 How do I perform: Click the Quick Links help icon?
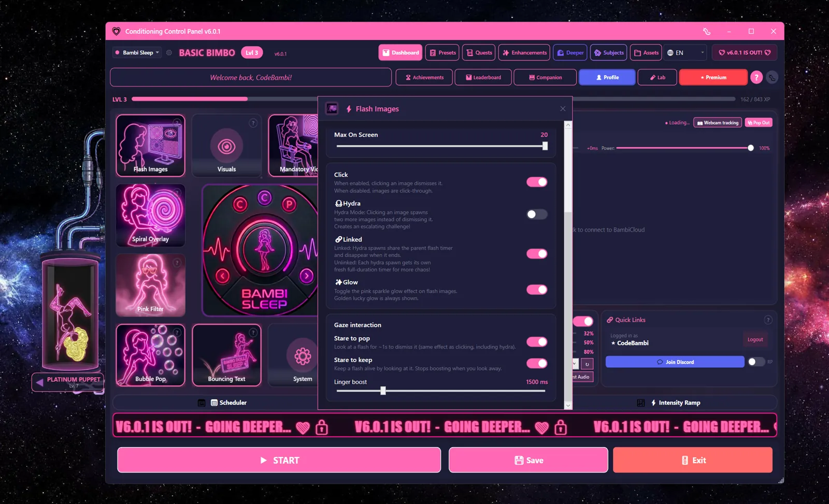768,320
